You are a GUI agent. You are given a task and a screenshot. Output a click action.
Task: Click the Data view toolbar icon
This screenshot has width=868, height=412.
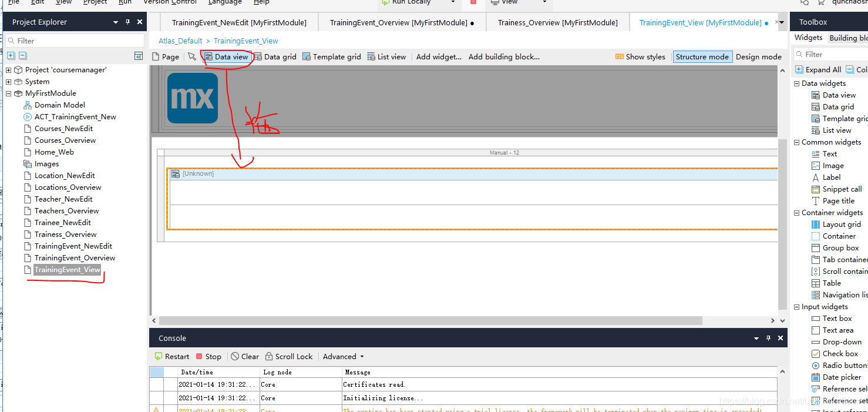(x=208, y=57)
